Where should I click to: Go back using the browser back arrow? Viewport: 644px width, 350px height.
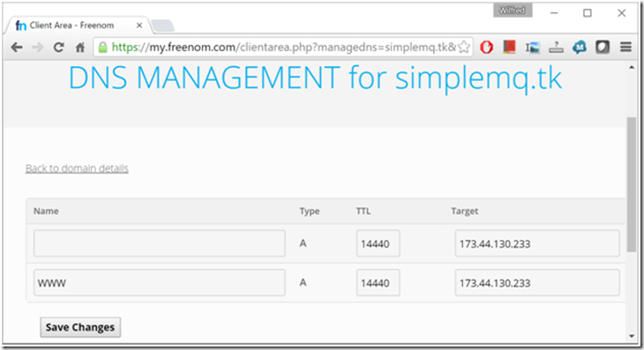17,48
